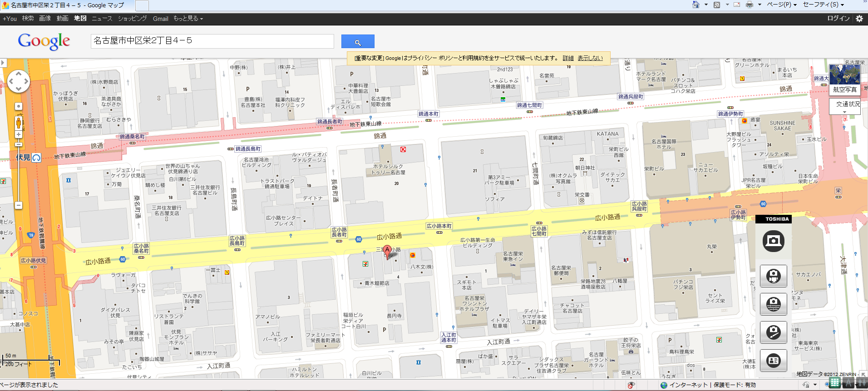
Task: Click the red marker A pin
Action: pyautogui.click(x=387, y=251)
